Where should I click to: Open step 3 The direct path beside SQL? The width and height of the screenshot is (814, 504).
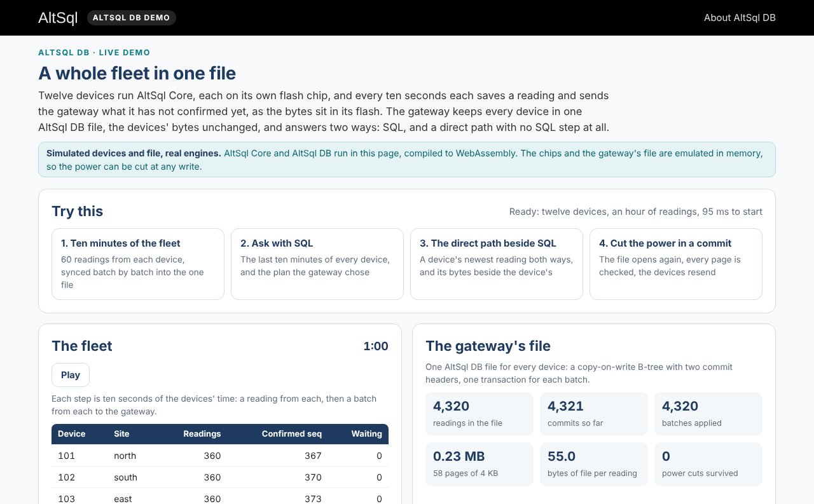coord(497,264)
